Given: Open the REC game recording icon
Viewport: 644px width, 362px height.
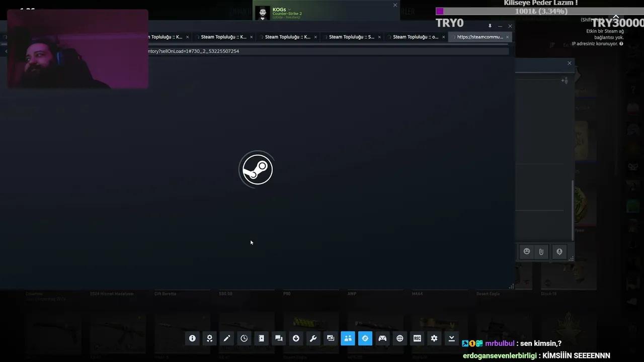Looking at the screenshot, I should pyautogui.click(x=417, y=338).
